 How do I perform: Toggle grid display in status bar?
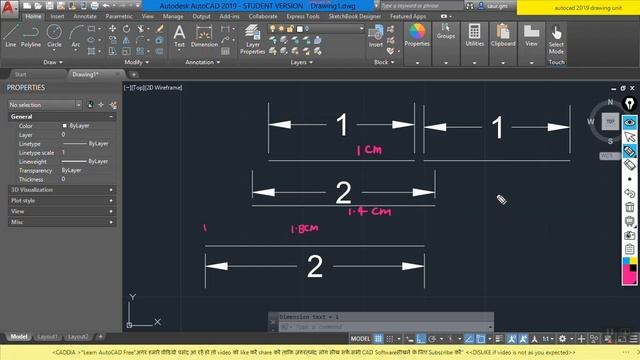click(378, 339)
